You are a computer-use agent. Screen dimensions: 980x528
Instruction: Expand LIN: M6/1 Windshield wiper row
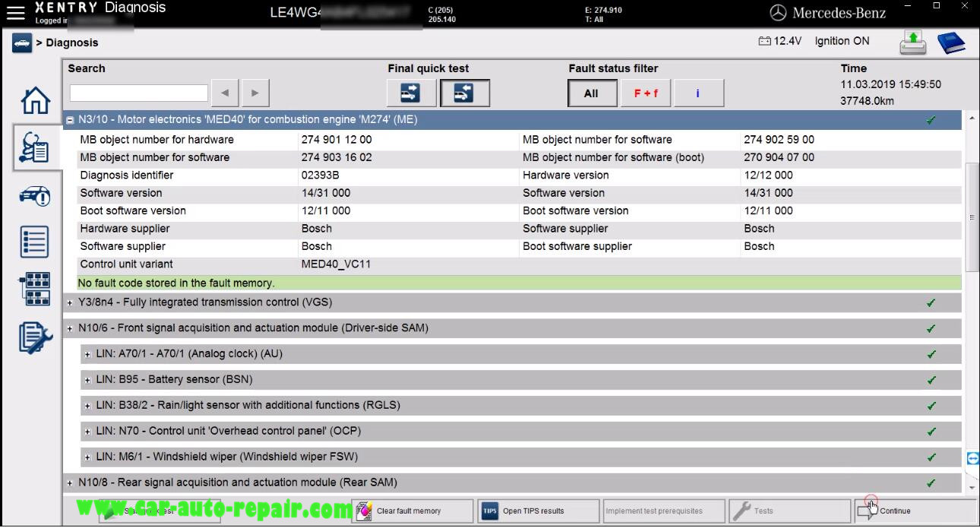coord(88,457)
